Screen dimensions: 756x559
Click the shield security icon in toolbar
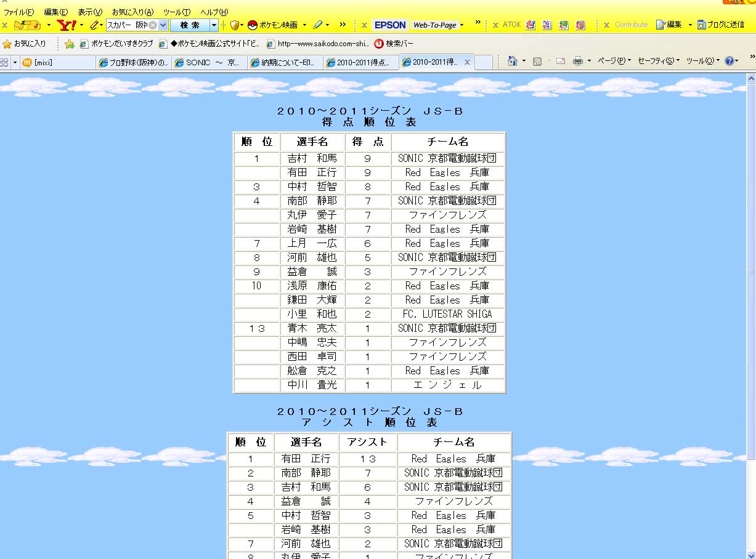tap(235, 25)
